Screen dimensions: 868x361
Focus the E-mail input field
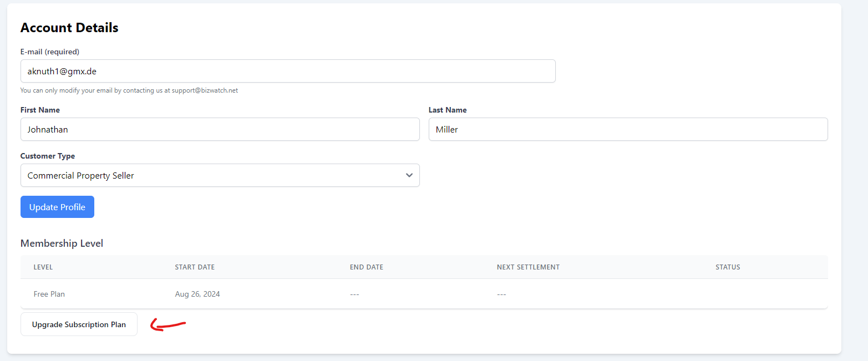coord(288,71)
